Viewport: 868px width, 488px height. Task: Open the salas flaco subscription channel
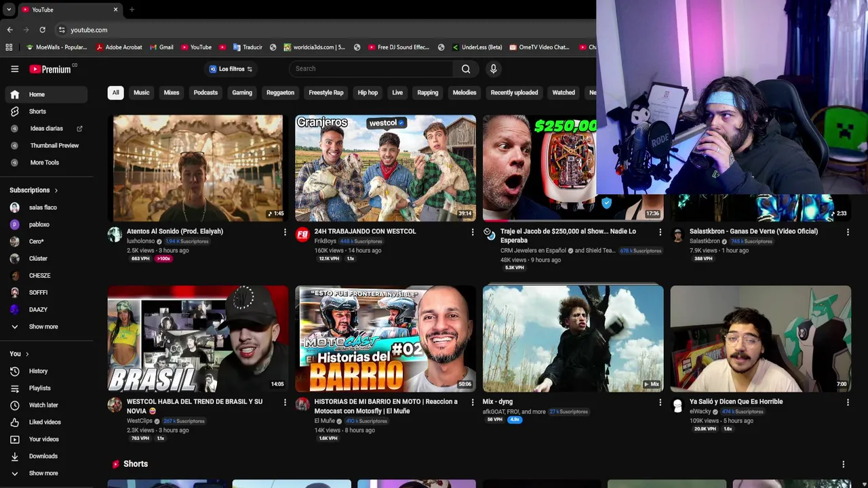[46, 207]
